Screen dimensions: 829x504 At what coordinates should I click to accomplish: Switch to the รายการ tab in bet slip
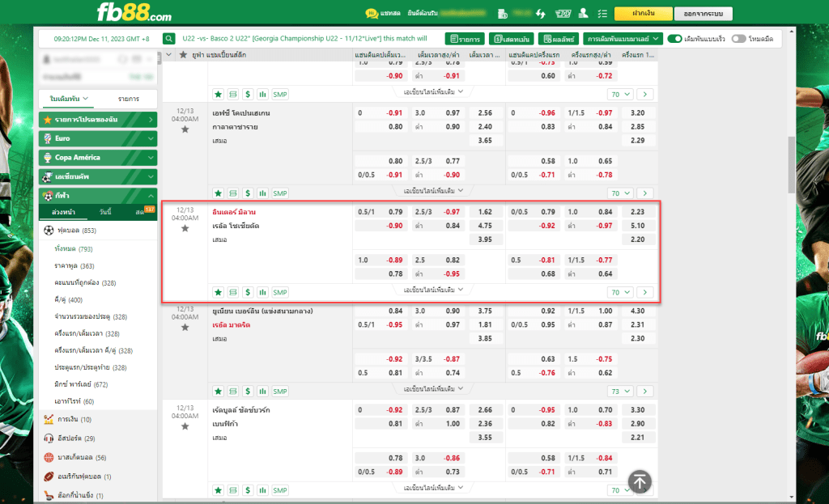128,99
